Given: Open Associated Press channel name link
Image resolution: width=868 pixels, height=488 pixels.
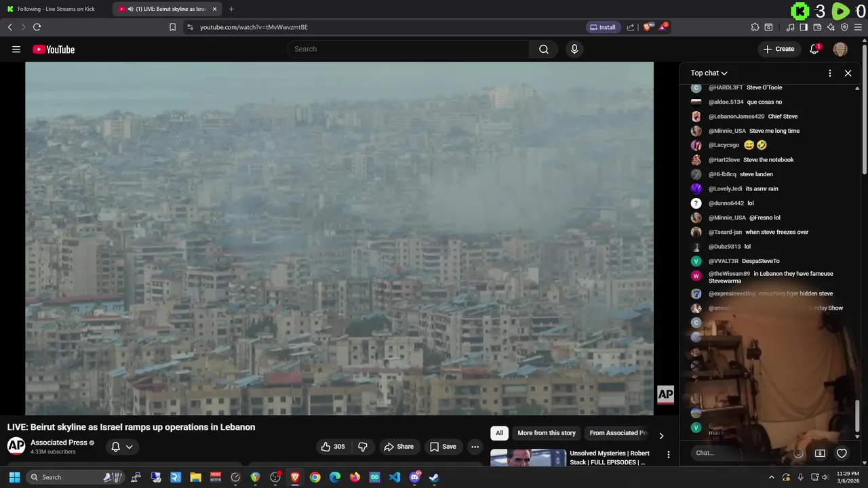Looking at the screenshot, I should point(58,443).
